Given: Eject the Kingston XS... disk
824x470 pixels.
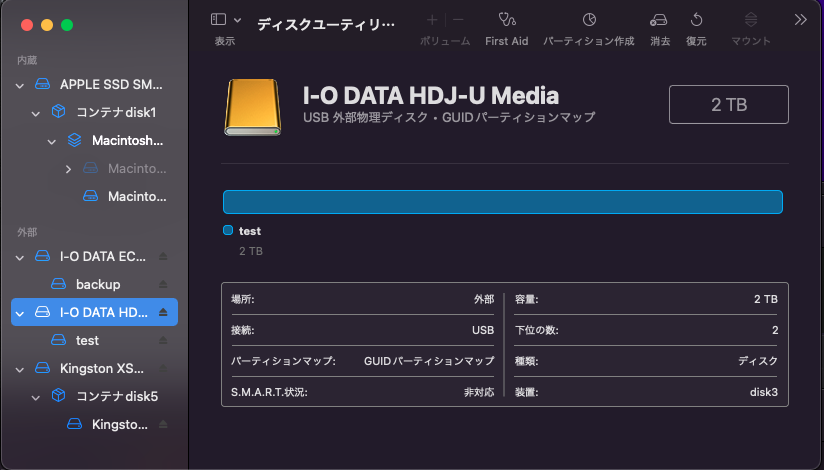Looking at the screenshot, I should pyautogui.click(x=163, y=368).
